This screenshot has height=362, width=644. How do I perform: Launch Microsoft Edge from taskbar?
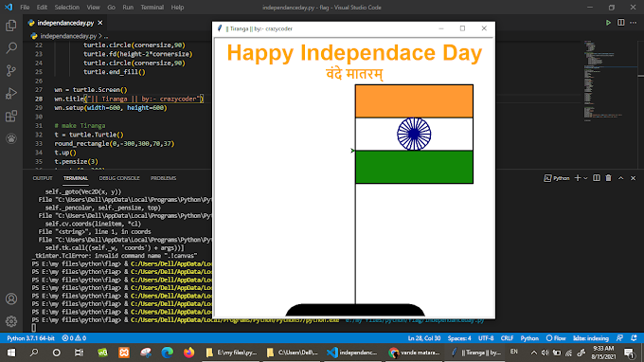[168, 353]
